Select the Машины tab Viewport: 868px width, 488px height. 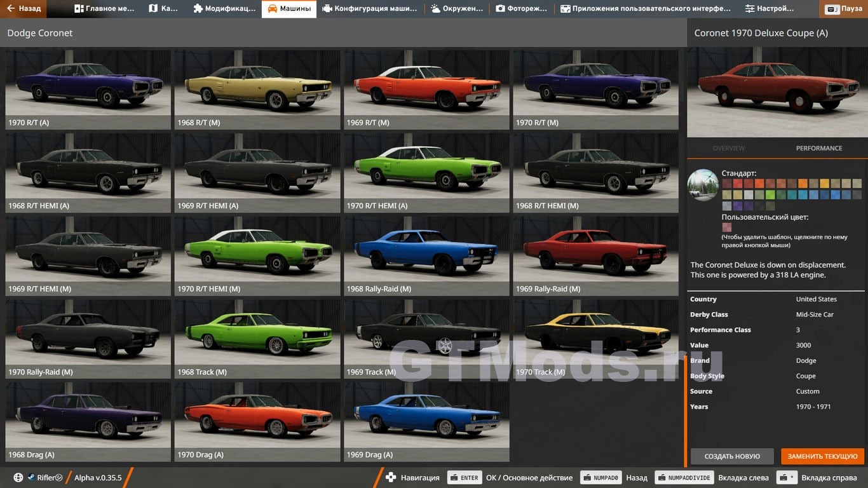289,9
